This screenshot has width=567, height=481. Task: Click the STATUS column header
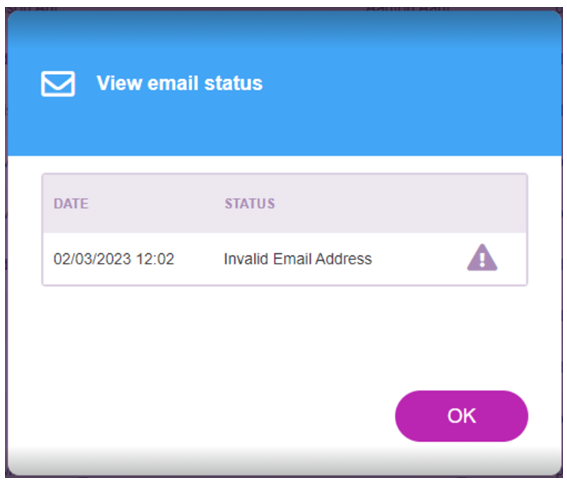point(250,204)
